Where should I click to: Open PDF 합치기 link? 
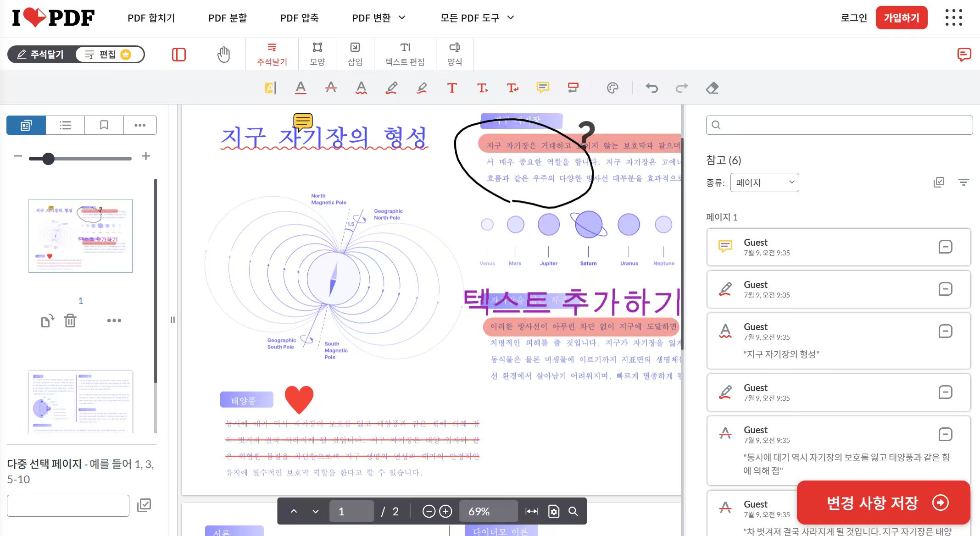tap(151, 18)
